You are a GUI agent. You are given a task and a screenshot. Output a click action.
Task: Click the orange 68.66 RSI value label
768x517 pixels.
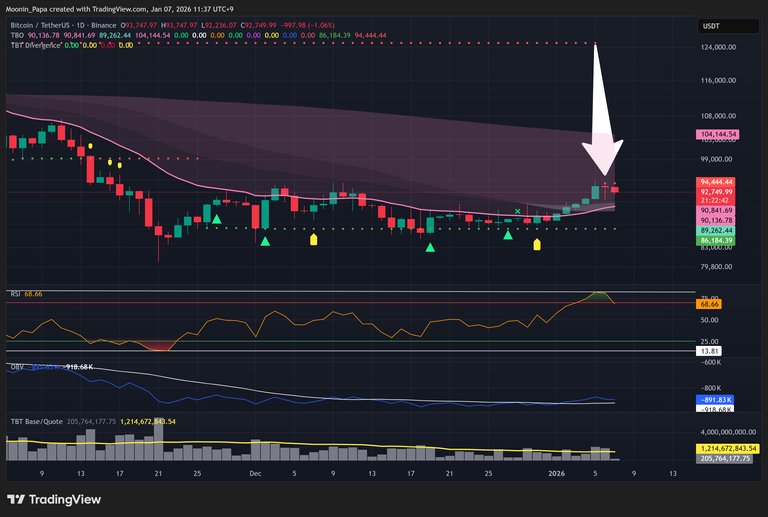pyautogui.click(x=708, y=303)
